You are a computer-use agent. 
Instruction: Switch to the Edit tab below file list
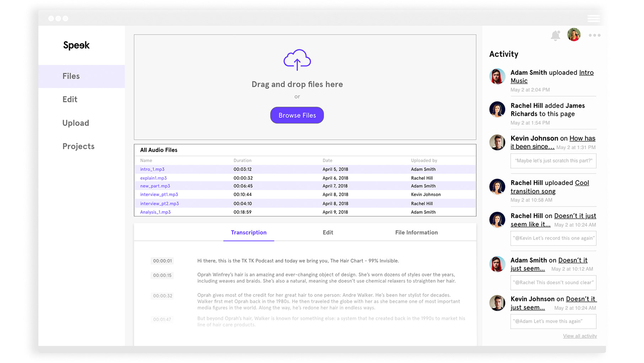tap(328, 232)
